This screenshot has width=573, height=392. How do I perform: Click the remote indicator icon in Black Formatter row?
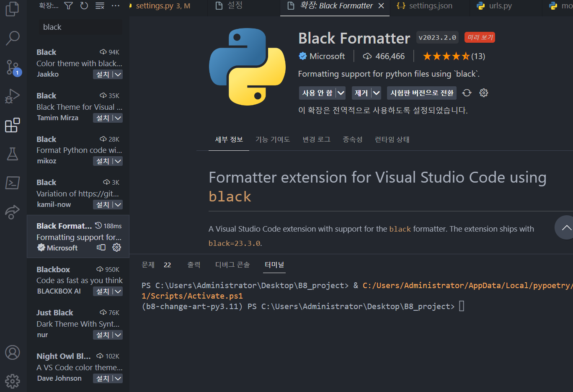pyautogui.click(x=101, y=248)
